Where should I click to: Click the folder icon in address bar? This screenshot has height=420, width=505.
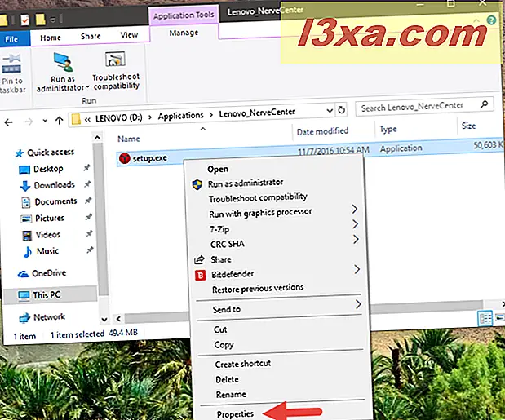76,119
